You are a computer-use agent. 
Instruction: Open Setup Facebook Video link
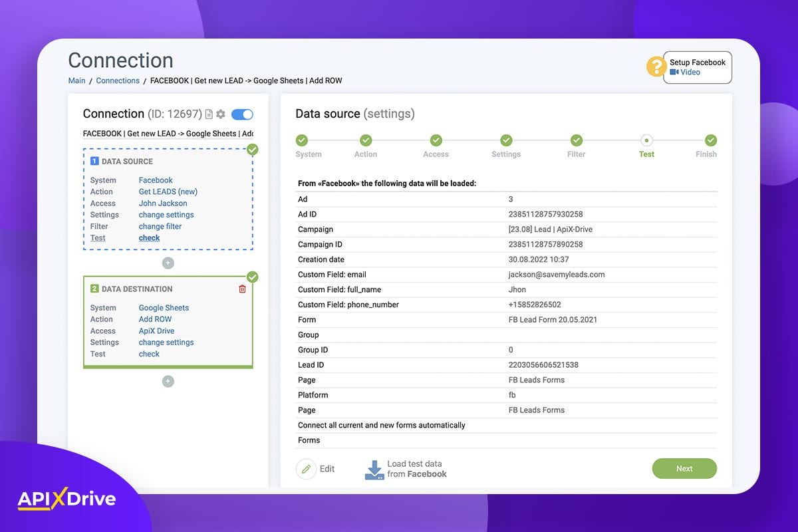click(690, 72)
